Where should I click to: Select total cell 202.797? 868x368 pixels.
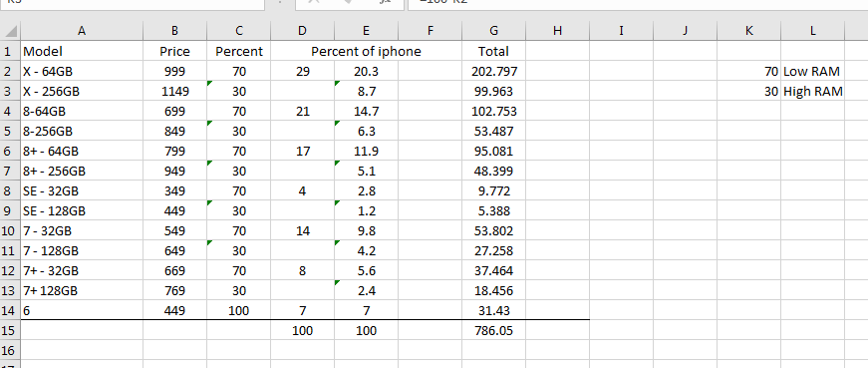pyautogui.click(x=493, y=72)
